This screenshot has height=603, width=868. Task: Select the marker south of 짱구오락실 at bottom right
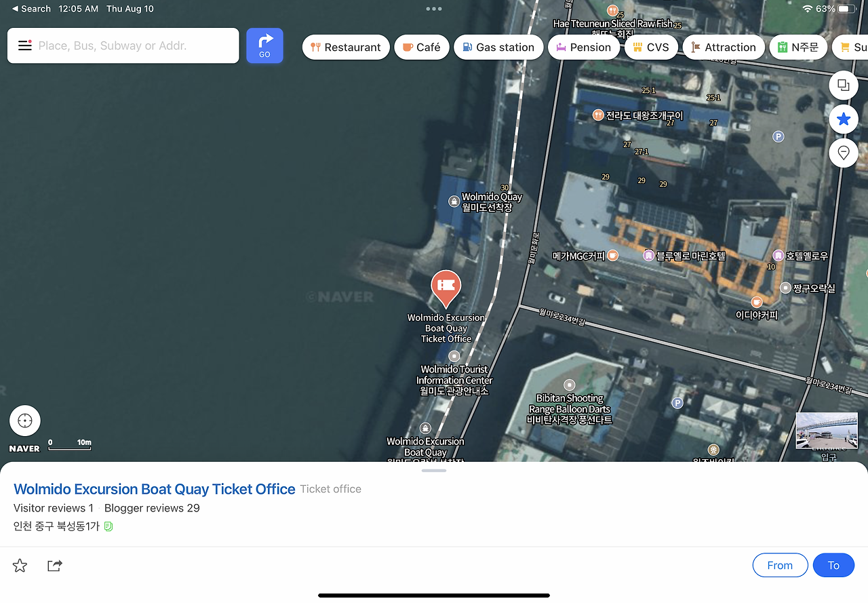point(713,449)
